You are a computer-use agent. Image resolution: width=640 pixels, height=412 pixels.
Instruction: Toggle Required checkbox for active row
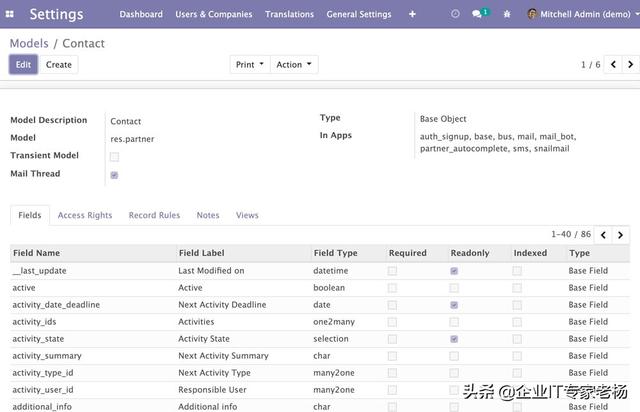pyautogui.click(x=392, y=288)
